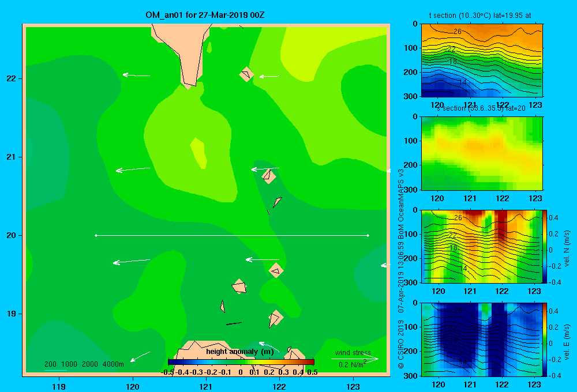Screen dimensions: 577x392
Task: Click the 'vel. E (m/s)' axis label
Action: [567, 342]
